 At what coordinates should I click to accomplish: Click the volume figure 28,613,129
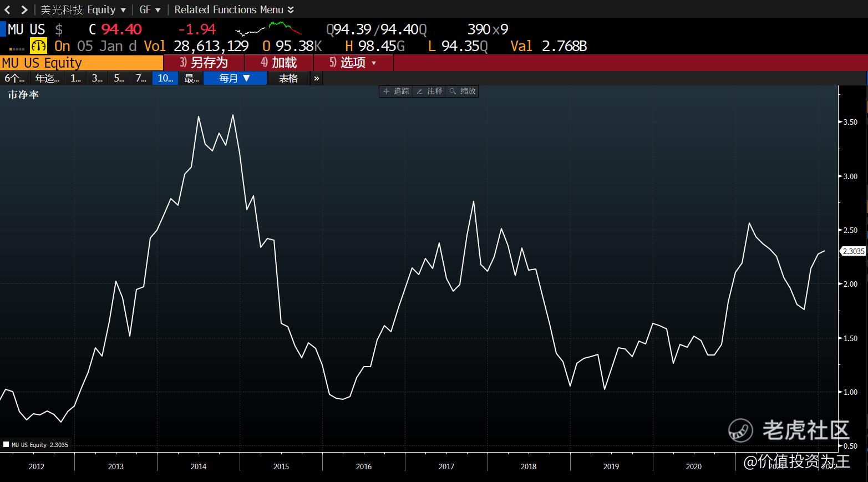tap(211, 46)
